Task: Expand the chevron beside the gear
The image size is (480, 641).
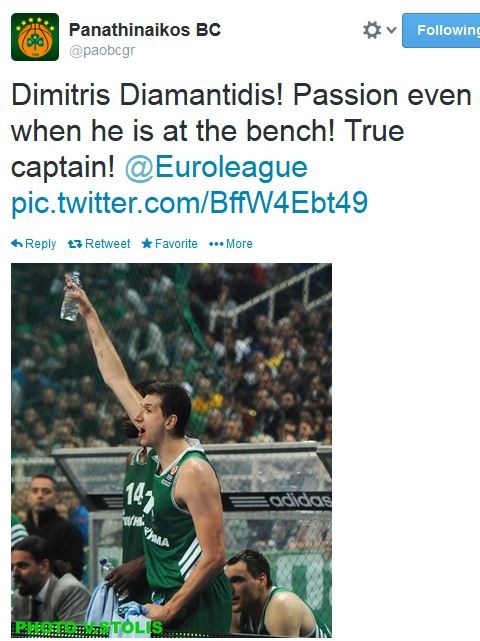Action: (x=391, y=30)
